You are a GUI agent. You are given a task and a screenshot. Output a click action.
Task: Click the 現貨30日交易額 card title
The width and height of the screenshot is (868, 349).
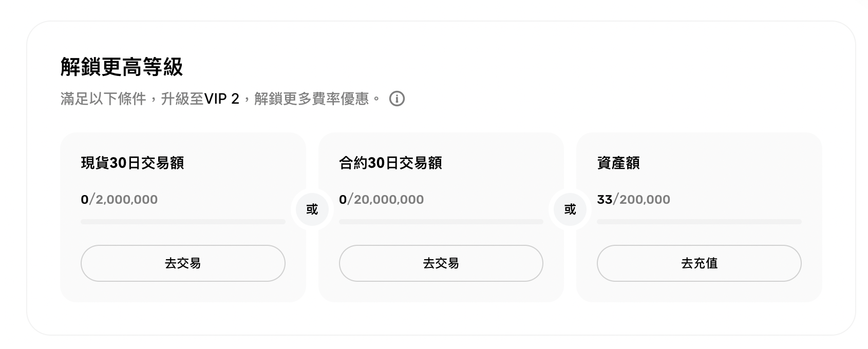(x=134, y=163)
